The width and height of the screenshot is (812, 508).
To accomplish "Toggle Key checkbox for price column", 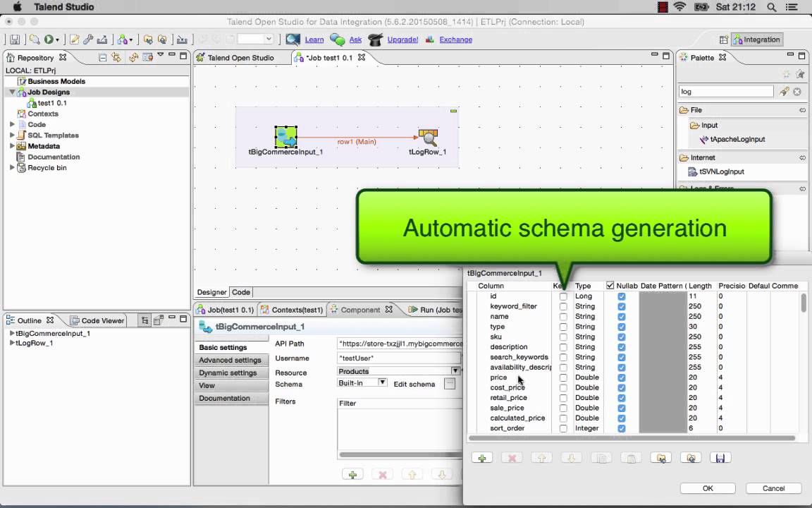I will 563,377.
